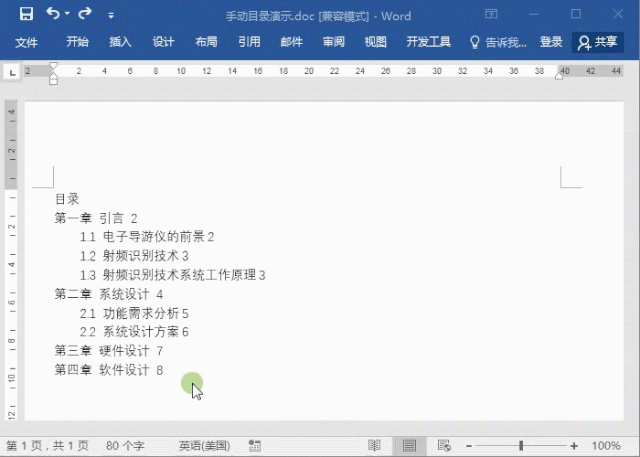Image resolution: width=640 pixels, height=457 pixels.
Task: Click the line 第一章 引言 2
Action: (96, 218)
